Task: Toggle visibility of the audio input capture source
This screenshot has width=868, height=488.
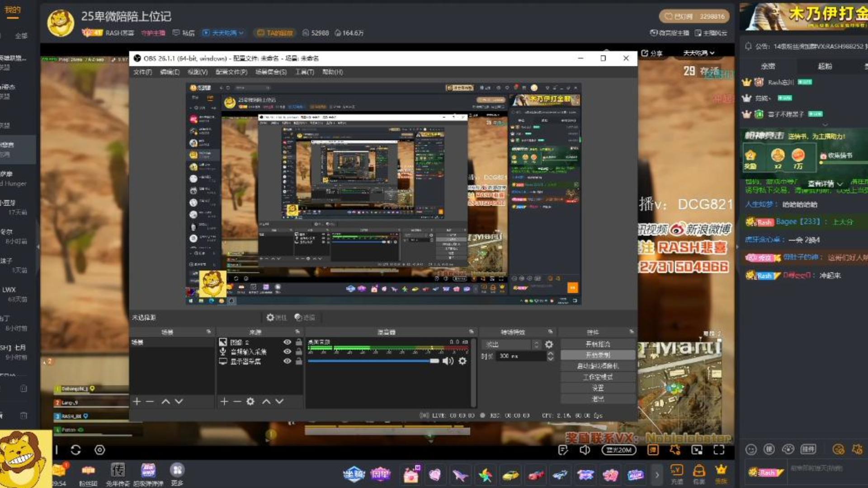Action: click(287, 352)
